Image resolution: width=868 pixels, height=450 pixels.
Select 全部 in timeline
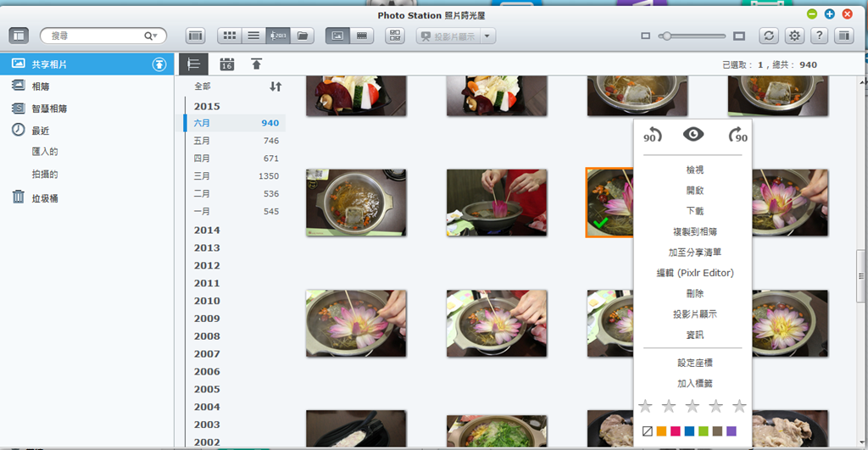click(203, 86)
